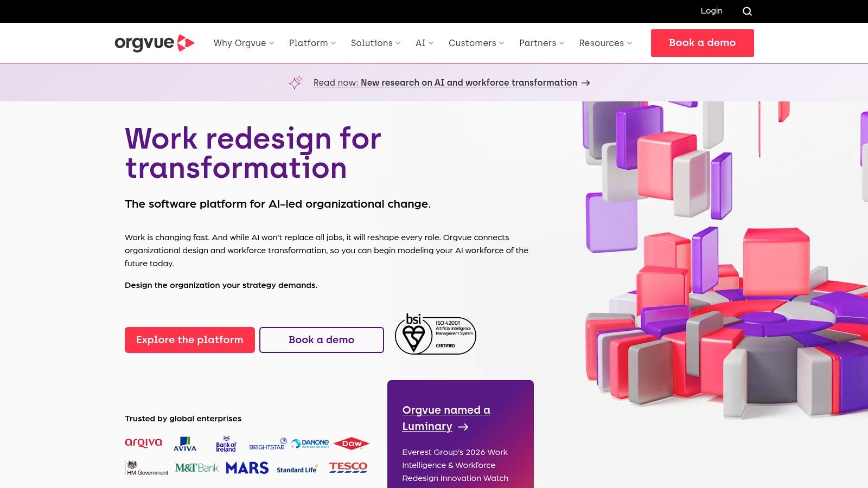
Task: Click the Everest Group's 2026 description text
Action: point(455,465)
